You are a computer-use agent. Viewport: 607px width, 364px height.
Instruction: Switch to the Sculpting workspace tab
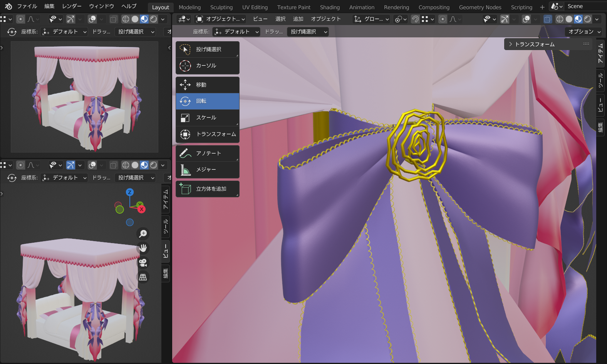[x=221, y=7]
